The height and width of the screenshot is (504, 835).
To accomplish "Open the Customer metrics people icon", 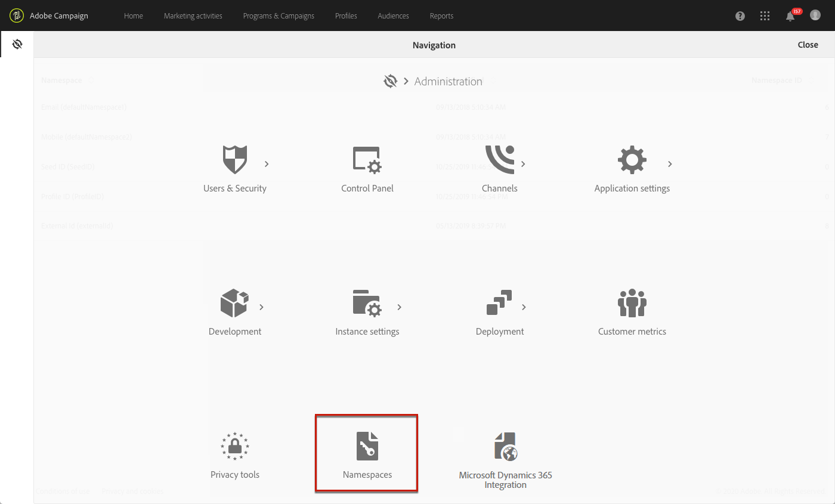I will tap(632, 303).
